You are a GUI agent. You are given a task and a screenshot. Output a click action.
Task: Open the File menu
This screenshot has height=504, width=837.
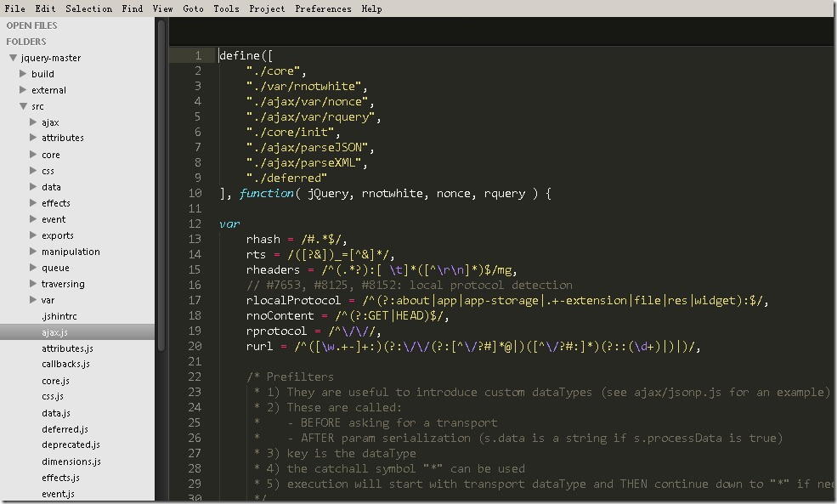point(15,8)
